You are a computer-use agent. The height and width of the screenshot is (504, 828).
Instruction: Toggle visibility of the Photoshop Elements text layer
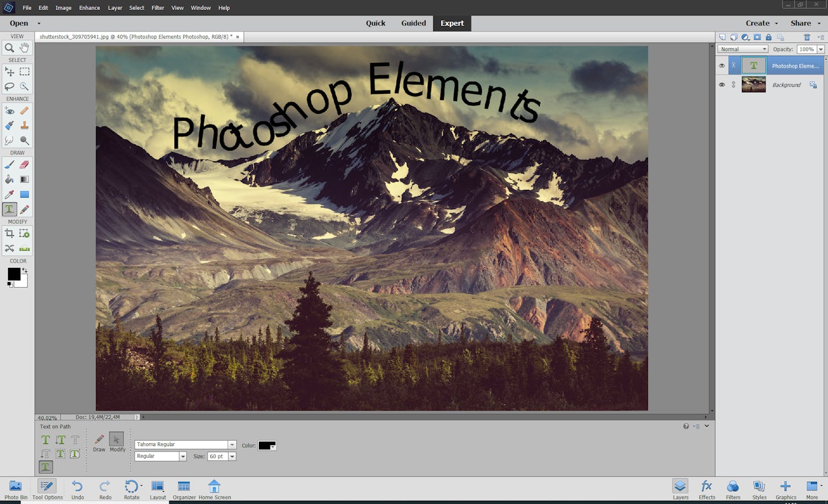coord(721,66)
